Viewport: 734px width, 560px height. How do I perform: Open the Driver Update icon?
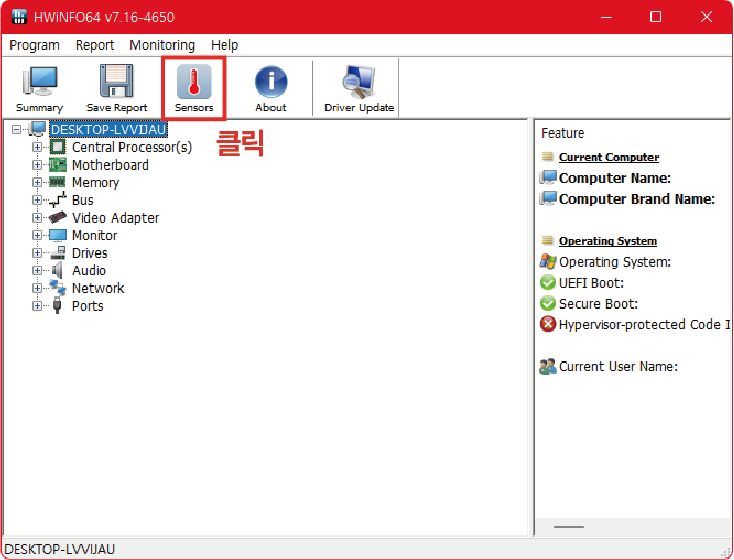pos(359,81)
